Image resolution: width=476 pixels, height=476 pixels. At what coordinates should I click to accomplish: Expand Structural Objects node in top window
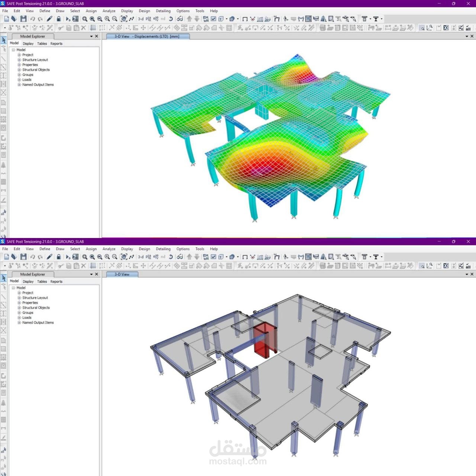coord(19,70)
